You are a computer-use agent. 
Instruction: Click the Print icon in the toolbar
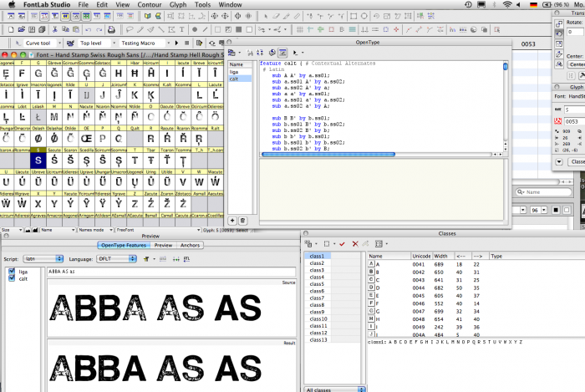click(x=111, y=29)
